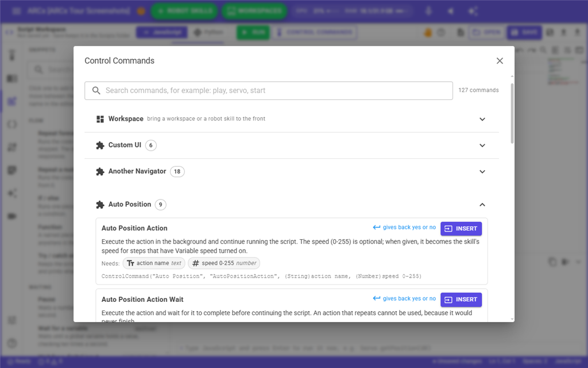Image resolution: width=588 pixels, height=368 pixels.
Task: Click the Another Navigator count badge 18
Action: [177, 171]
